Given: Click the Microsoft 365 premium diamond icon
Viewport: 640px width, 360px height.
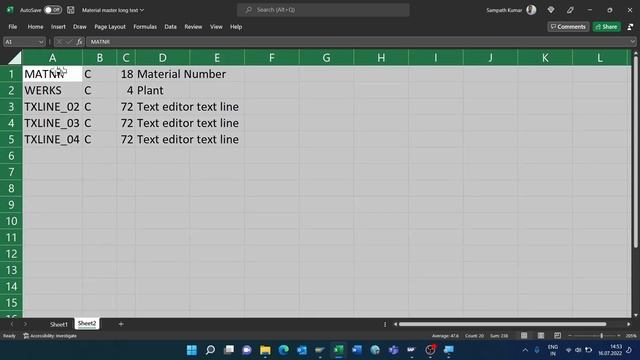Looking at the screenshot, I should [x=551, y=10].
